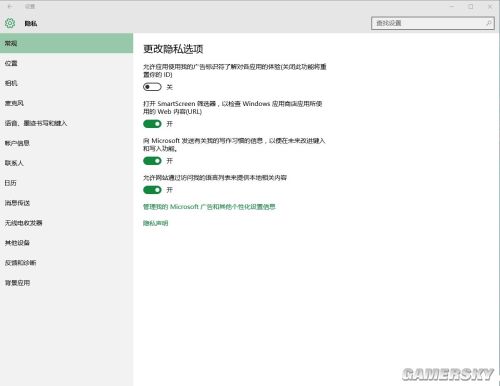Minimize the Settings window

(x=452, y=6)
